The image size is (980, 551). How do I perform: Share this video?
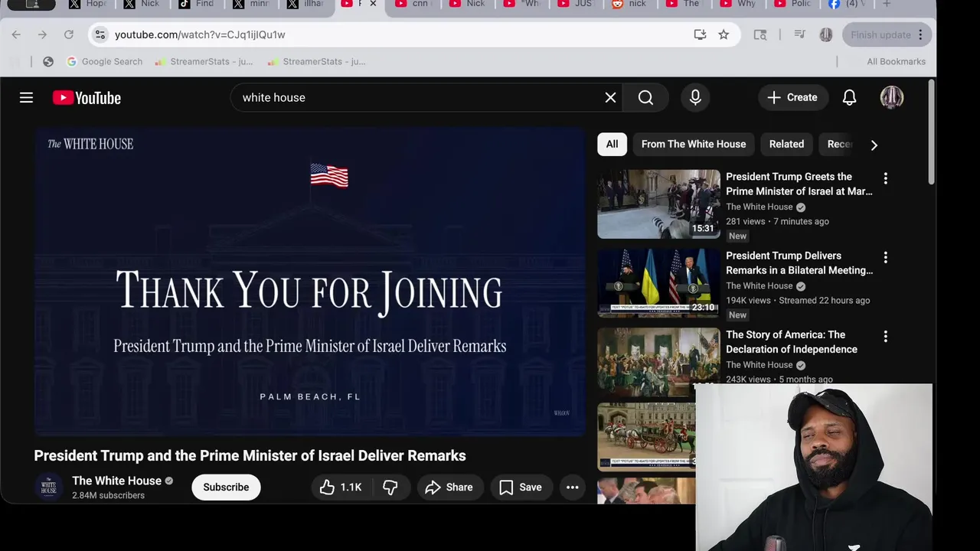pos(449,487)
